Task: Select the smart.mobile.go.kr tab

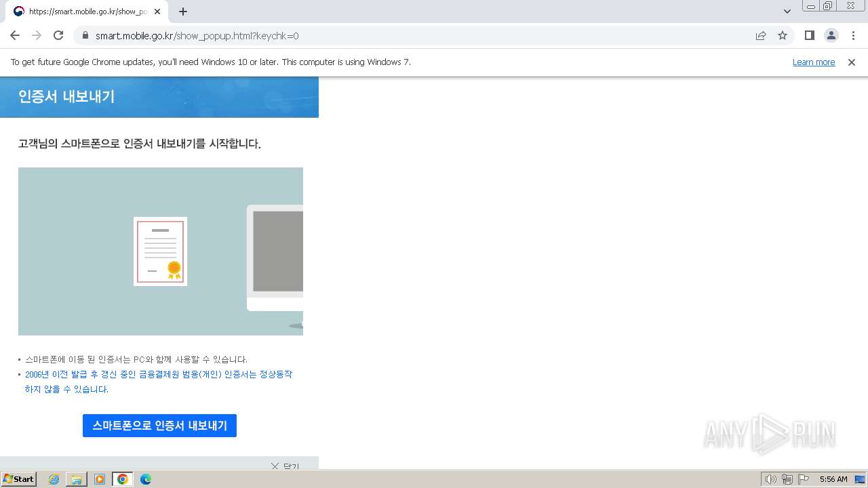Action: point(87,12)
